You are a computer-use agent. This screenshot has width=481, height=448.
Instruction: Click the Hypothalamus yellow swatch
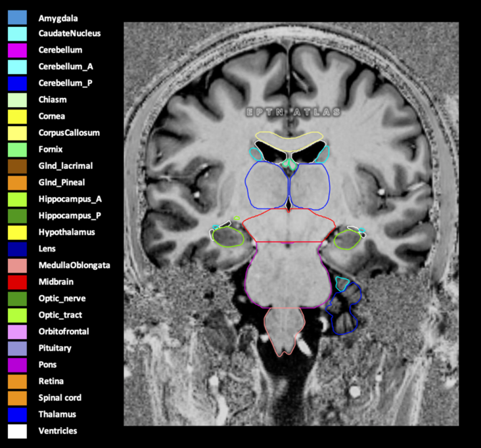pyautogui.click(x=17, y=233)
